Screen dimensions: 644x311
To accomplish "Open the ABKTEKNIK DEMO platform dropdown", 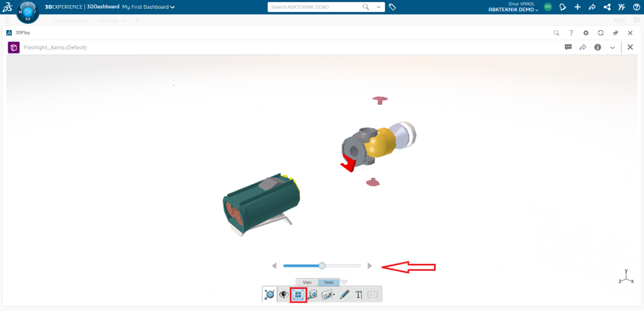I will pyautogui.click(x=513, y=10).
